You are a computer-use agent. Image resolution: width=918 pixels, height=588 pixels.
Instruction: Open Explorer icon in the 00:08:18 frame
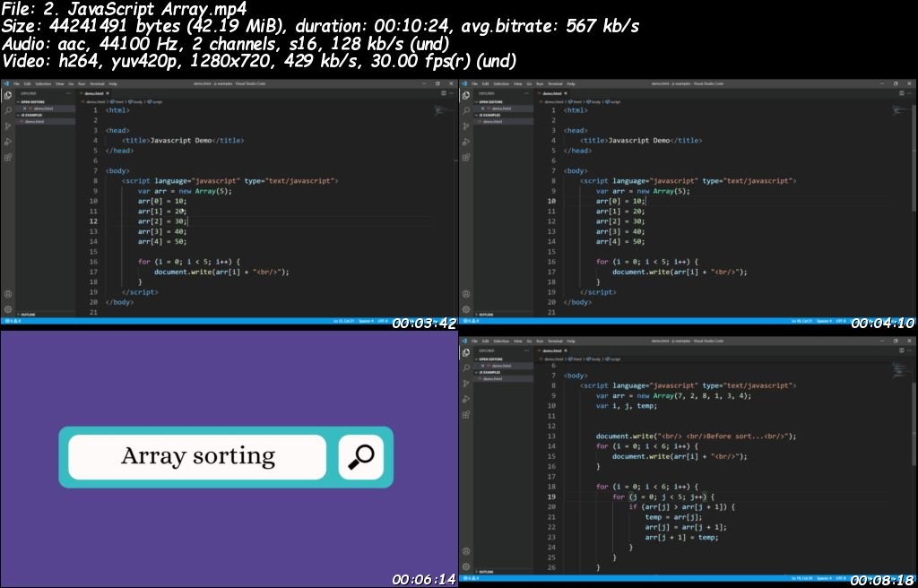point(466,352)
